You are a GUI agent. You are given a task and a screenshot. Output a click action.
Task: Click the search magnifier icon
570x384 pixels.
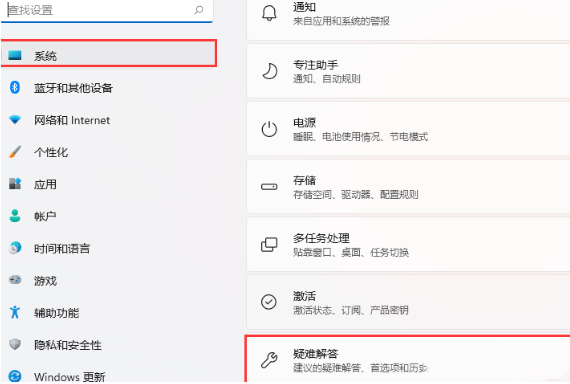click(198, 10)
